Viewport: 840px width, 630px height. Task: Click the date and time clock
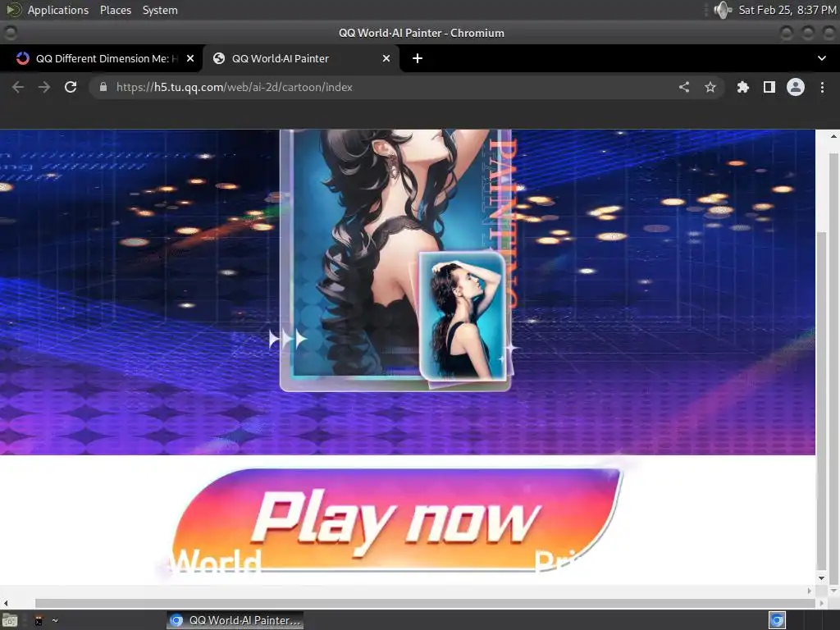pyautogui.click(x=787, y=10)
